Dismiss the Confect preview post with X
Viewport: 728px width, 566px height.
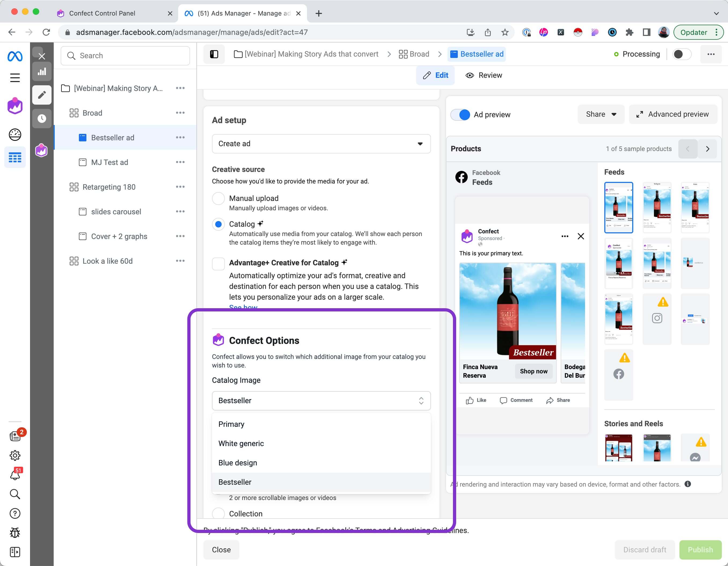tap(581, 237)
